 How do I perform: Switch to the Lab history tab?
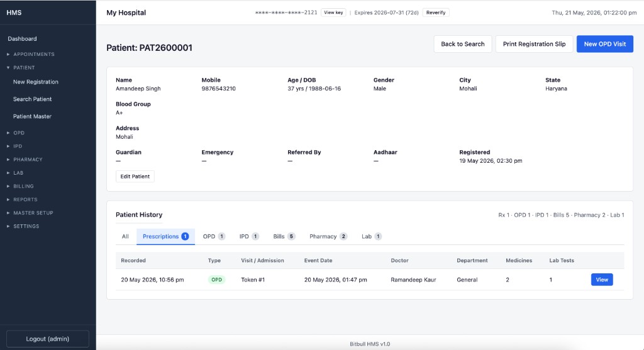click(371, 236)
